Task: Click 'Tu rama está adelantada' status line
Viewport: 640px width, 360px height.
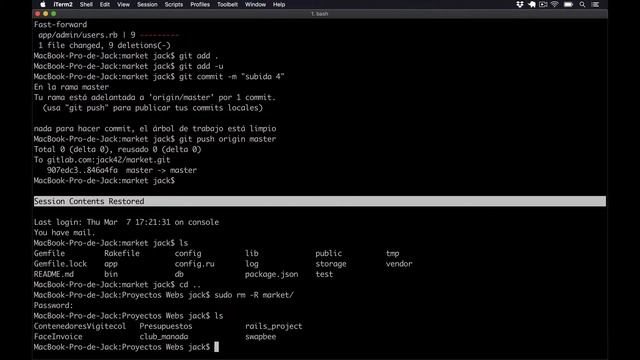Action: coord(155,98)
